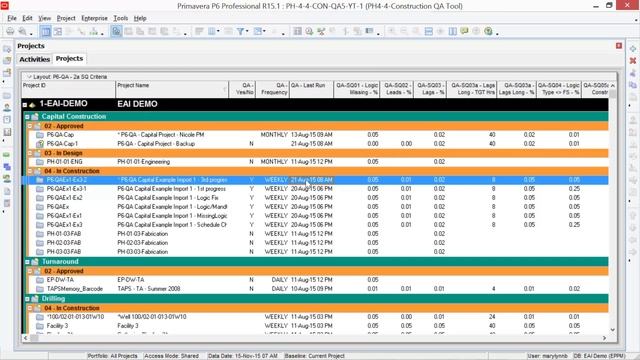Select the highlighted table layout toolbar icon
This screenshot has height=360, width=640.
[x=46, y=31]
